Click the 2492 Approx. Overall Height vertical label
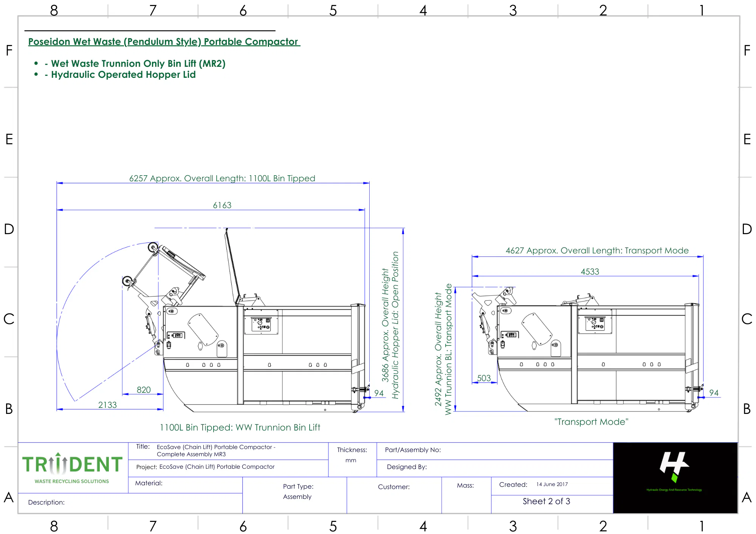 click(438, 349)
